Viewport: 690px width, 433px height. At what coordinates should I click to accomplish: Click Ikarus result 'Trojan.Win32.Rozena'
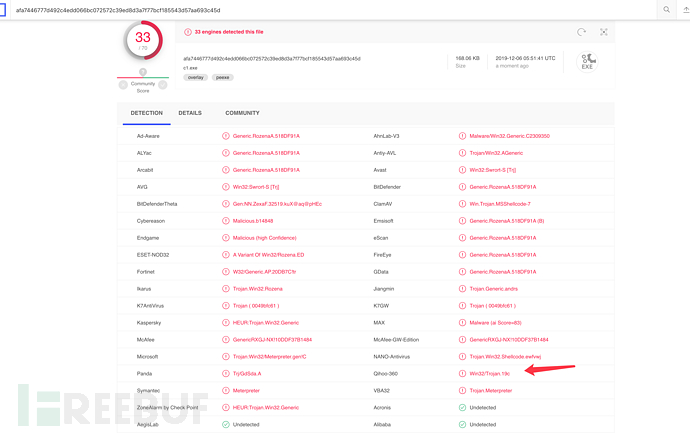257,289
